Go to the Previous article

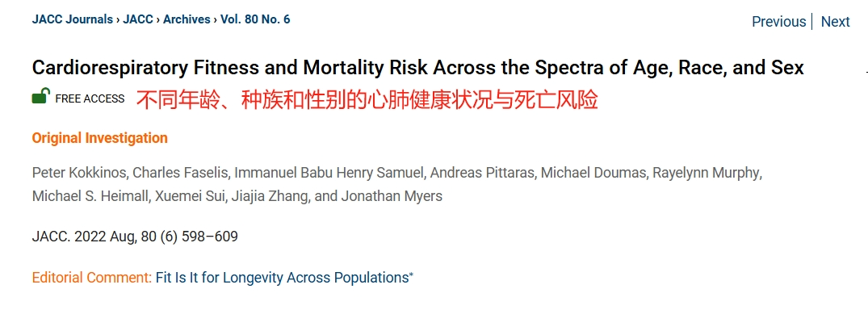point(779,22)
